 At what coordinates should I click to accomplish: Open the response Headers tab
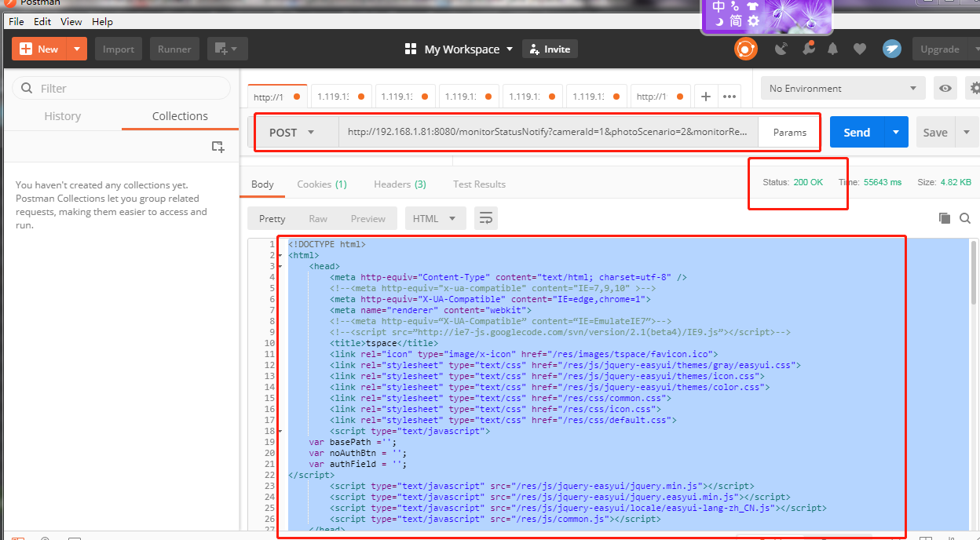pos(400,184)
